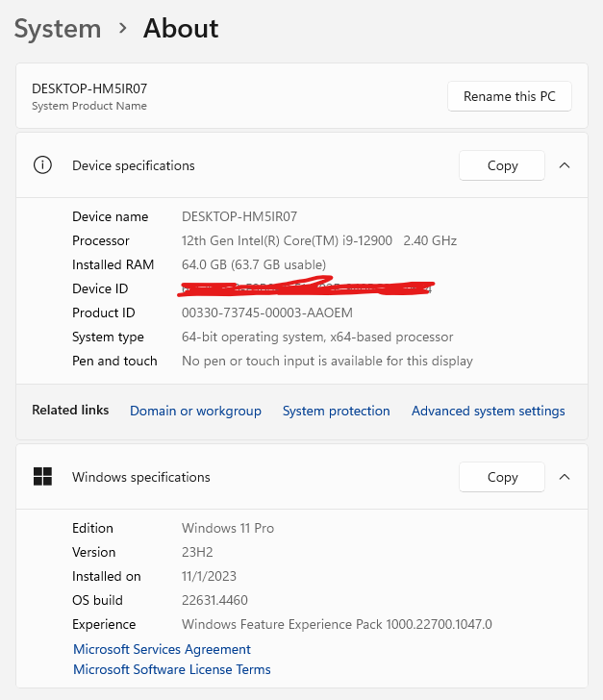Open the Domain or workgroup link

[195, 411]
